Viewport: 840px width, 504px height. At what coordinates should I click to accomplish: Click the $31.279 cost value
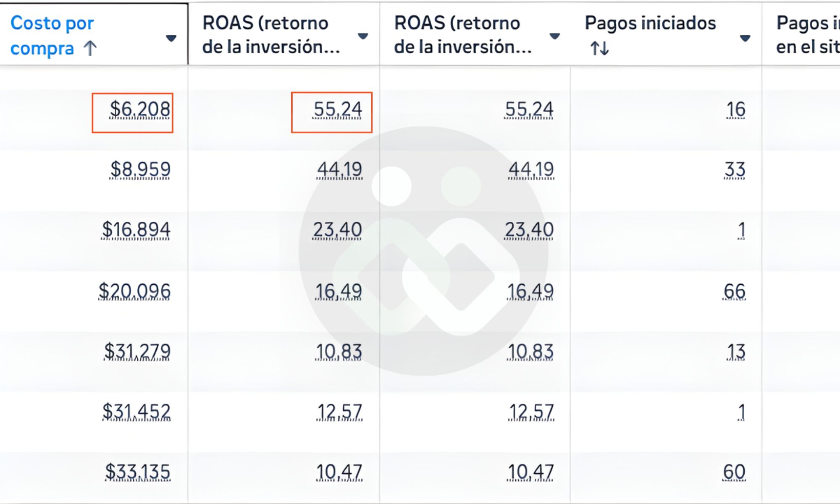click(x=137, y=352)
